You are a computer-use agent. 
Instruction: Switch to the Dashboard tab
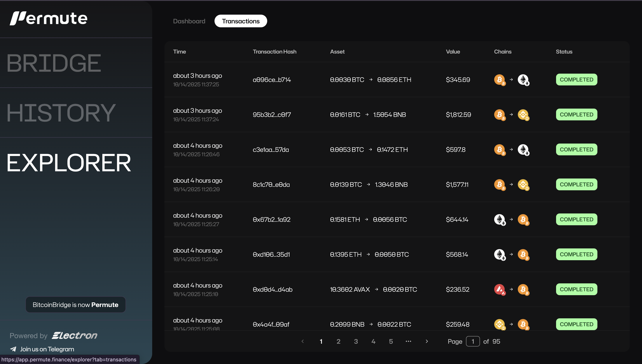(189, 21)
